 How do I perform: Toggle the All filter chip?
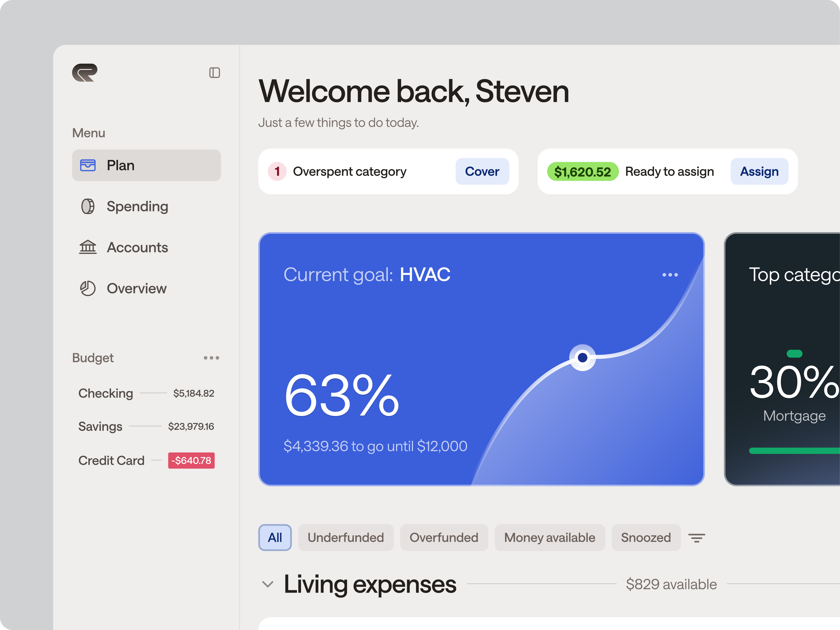pyautogui.click(x=275, y=537)
